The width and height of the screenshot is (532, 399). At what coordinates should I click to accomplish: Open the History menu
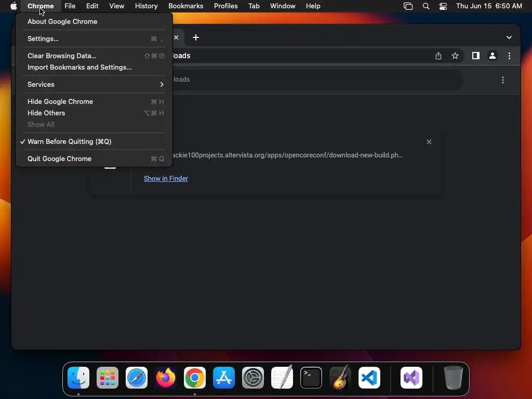click(x=146, y=6)
